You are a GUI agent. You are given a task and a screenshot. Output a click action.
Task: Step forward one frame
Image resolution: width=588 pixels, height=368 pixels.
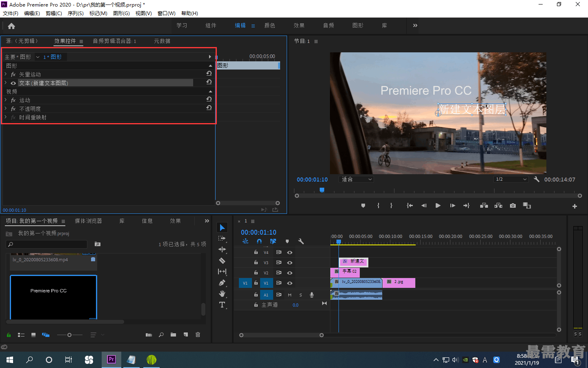[x=452, y=206]
